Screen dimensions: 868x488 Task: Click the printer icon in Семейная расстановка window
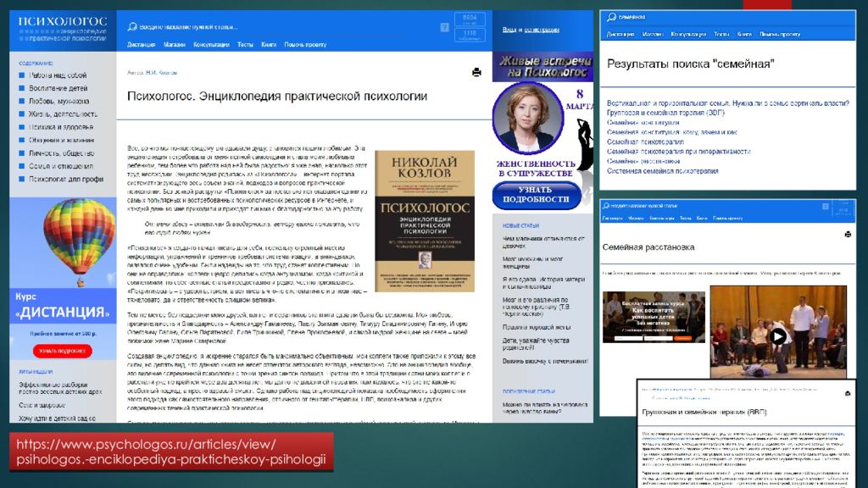(848, 235)
